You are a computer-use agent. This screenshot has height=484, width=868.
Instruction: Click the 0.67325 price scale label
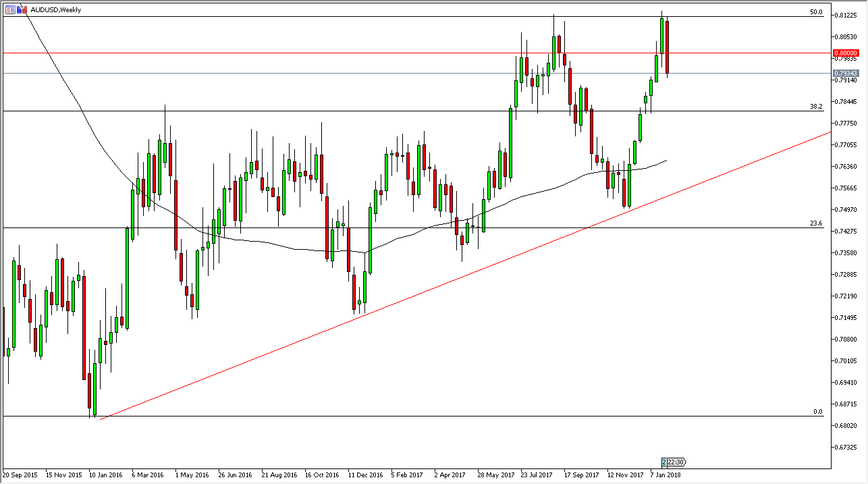[846, 448]
